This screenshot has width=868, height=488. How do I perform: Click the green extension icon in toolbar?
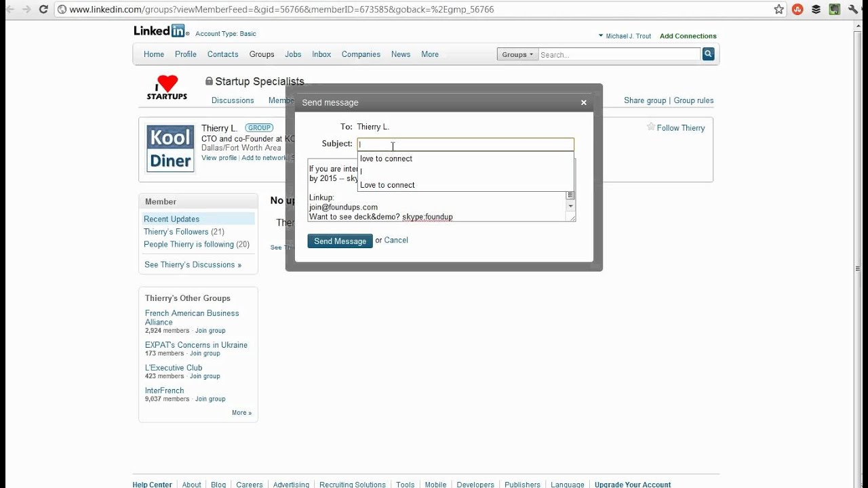[834, 9]
